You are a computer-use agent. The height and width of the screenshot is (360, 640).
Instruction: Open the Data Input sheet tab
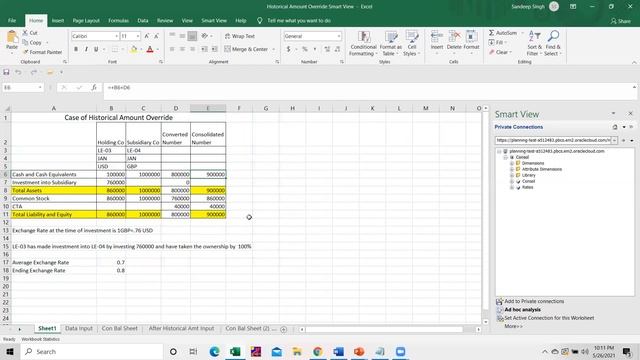pyautogui.click(x=79, y=328)
